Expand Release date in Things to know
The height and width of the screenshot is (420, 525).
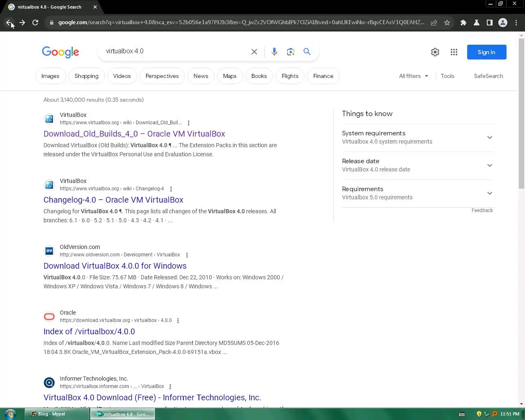pos(418,165)
